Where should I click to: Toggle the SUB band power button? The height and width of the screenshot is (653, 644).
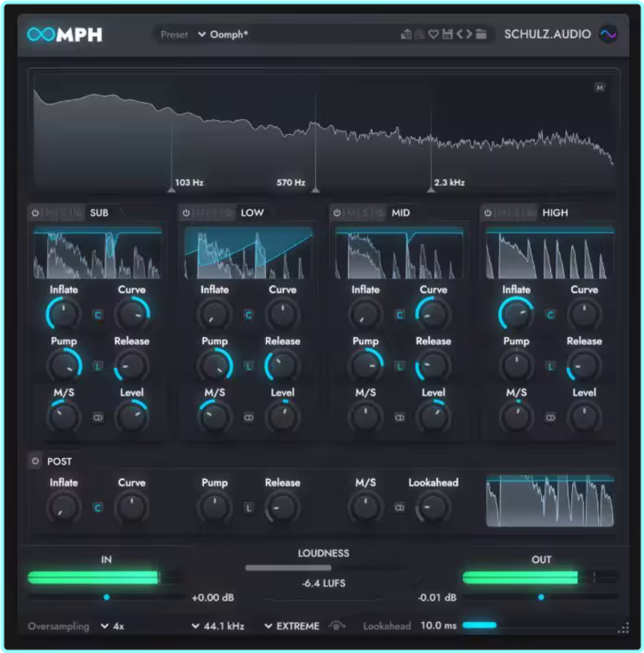[35, 213]
